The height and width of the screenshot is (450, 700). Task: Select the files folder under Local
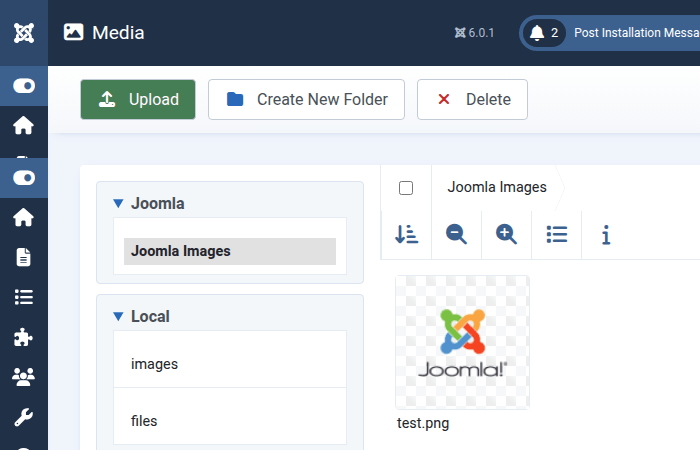(x=144, y=421)
